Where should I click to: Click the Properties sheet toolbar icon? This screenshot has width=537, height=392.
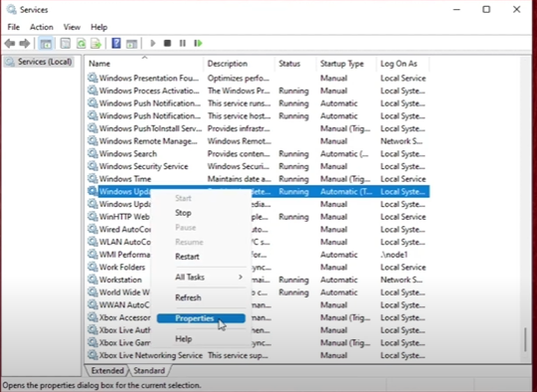(65, 44)
